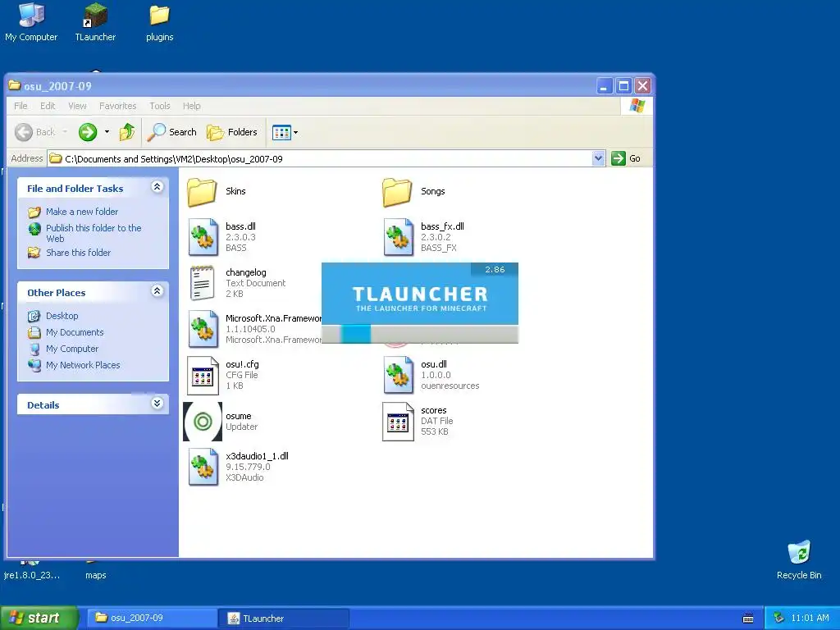Click Share this folder link
This screenshot has height=630, width=840.
pyautogui.click(x=69, y=253)
